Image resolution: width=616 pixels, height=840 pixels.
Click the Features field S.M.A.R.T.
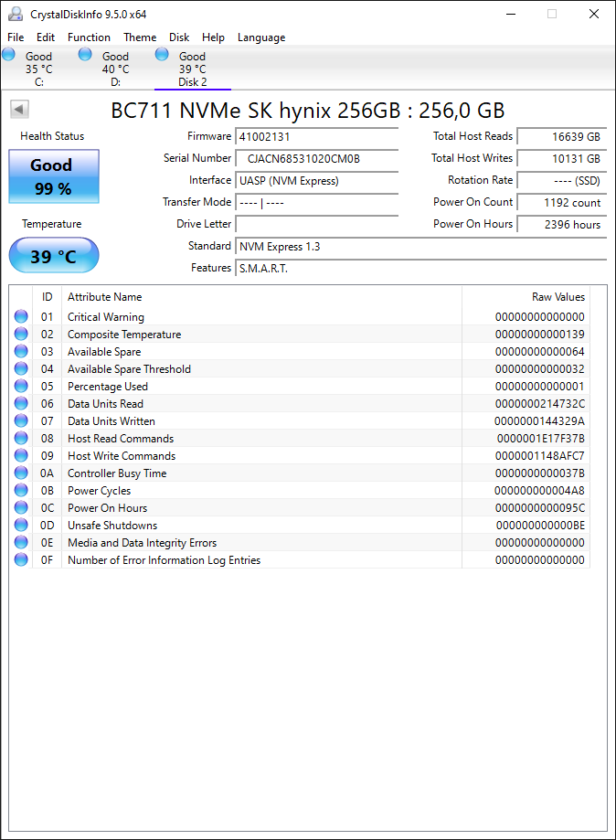(421, 269)
